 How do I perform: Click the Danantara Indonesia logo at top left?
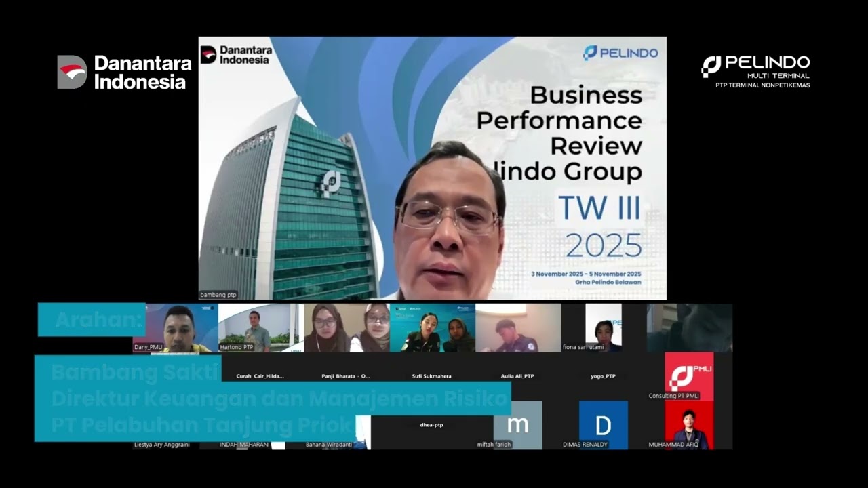[125, 72]
